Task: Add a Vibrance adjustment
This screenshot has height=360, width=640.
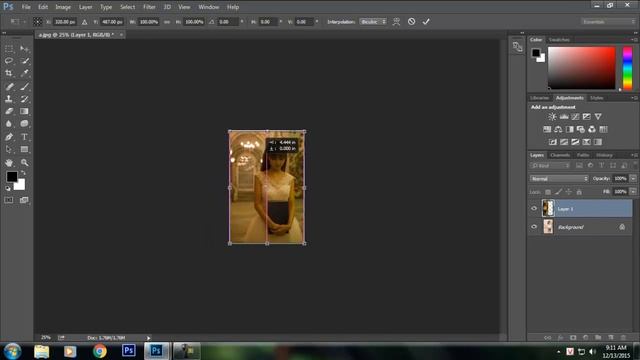Action: 598,117
